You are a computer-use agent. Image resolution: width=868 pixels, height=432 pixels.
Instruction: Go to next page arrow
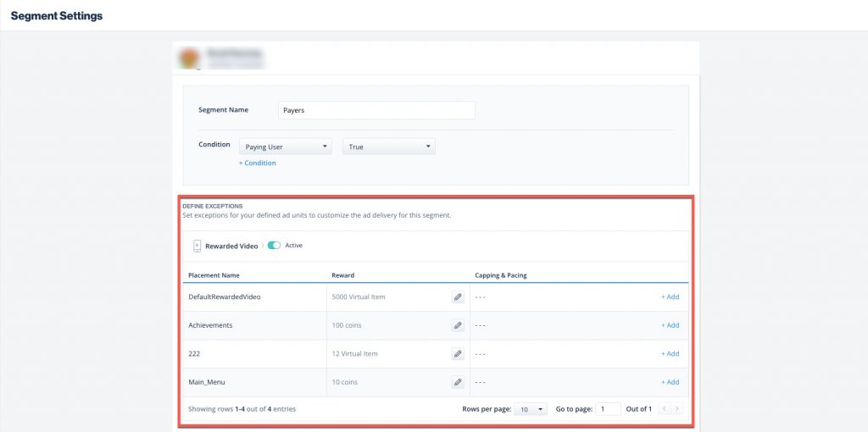click(676, 409)
